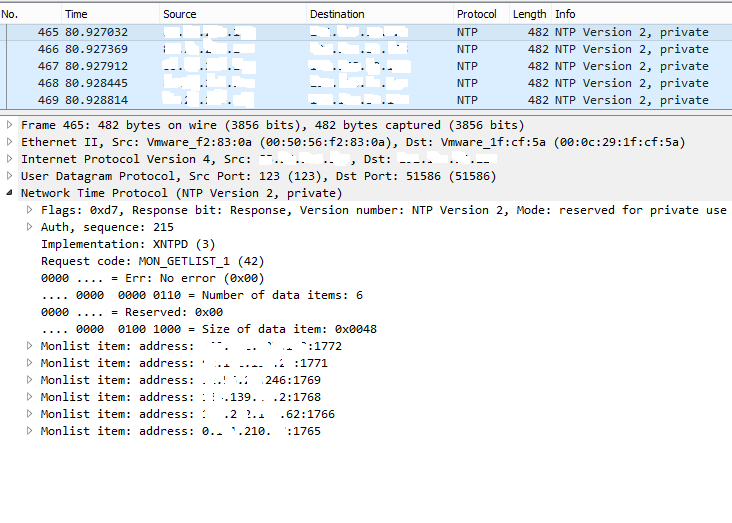Select Request code MON_GETLIST_1 (42) line

[x=152, y=261]
